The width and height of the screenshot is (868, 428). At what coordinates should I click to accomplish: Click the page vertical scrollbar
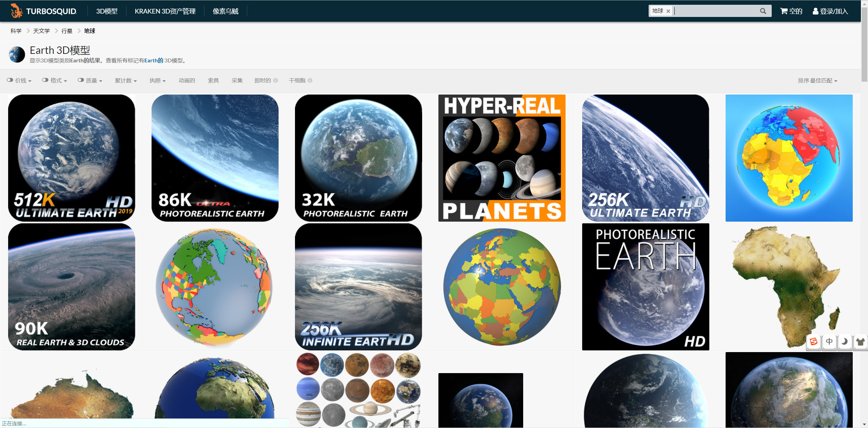click(864, 44)
